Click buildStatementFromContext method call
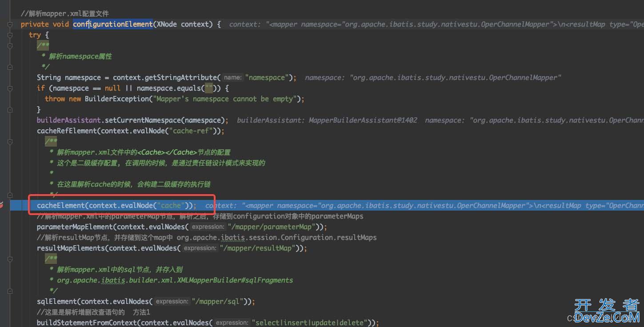The width and height of the screenshot is (644, 327). click(x=87, y=323)
